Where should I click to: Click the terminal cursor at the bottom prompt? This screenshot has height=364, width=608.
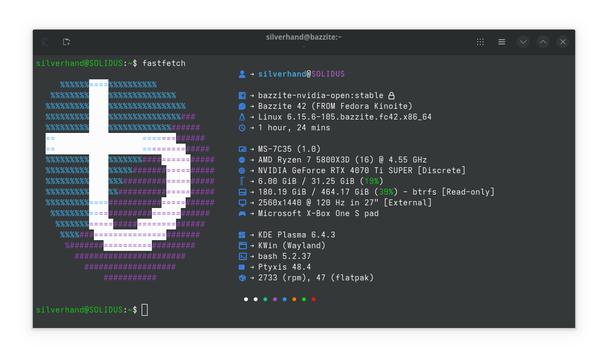145,310
